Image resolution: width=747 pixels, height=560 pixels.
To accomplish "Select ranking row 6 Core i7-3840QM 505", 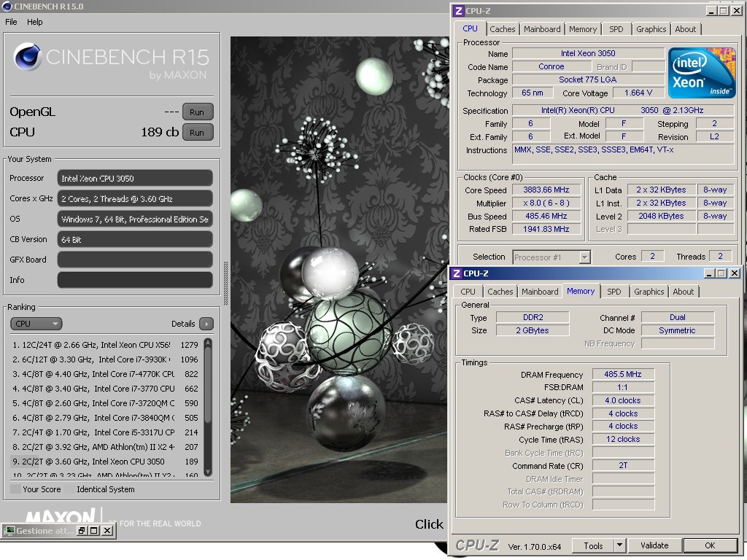I will coord(105,418).
